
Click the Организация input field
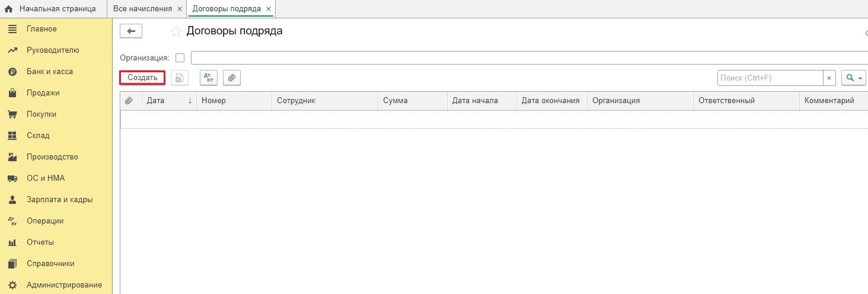point(528,58)
